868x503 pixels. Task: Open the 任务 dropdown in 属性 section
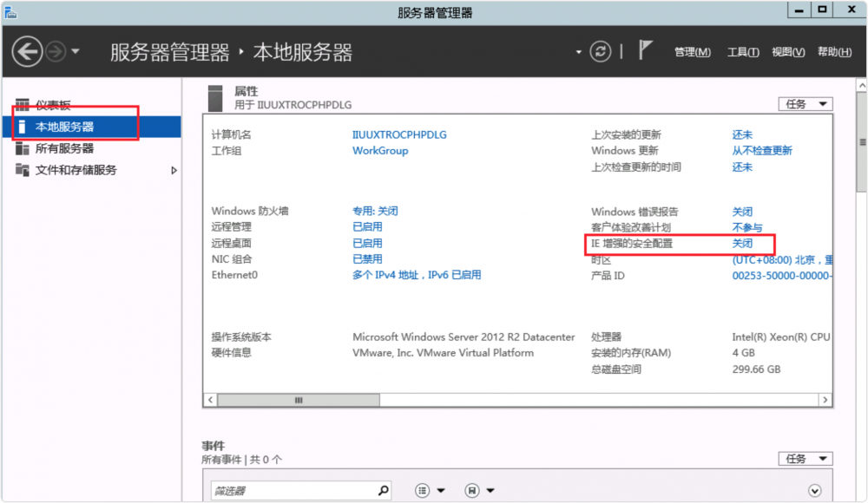pyautogui.click(x=805, y=104)
